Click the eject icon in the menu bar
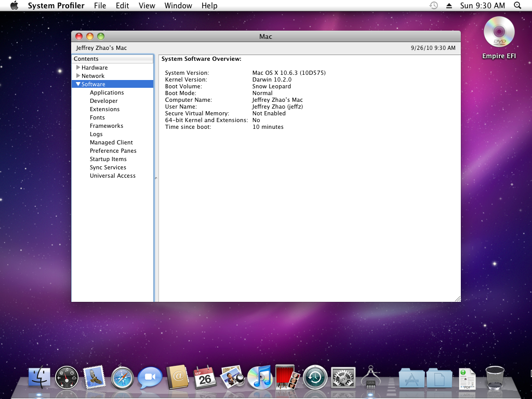This screenshot has height=399, width=532. pos(449,5)
